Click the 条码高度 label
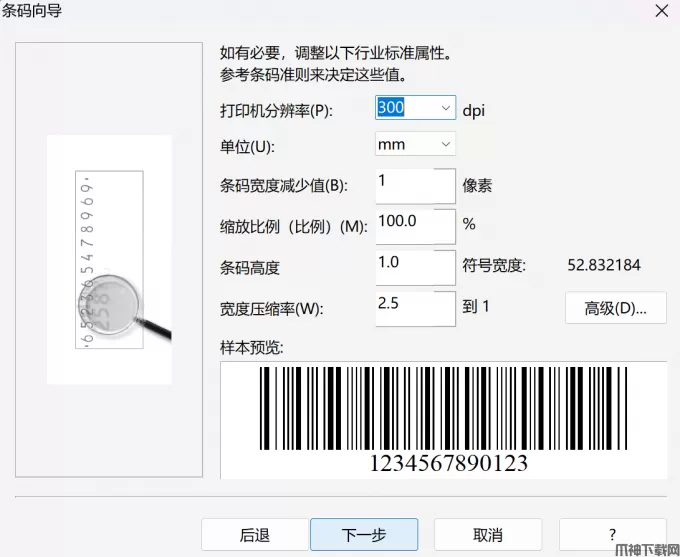680x557 pixels. pos(249,268)
